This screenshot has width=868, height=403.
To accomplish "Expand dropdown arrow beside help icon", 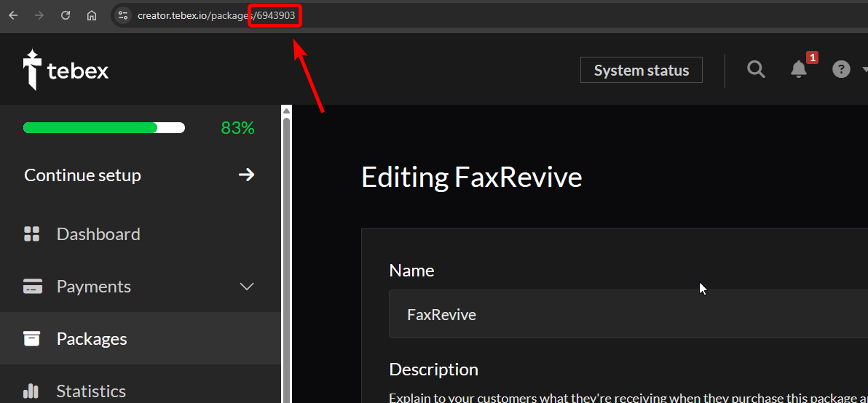I will click(864, 70).
